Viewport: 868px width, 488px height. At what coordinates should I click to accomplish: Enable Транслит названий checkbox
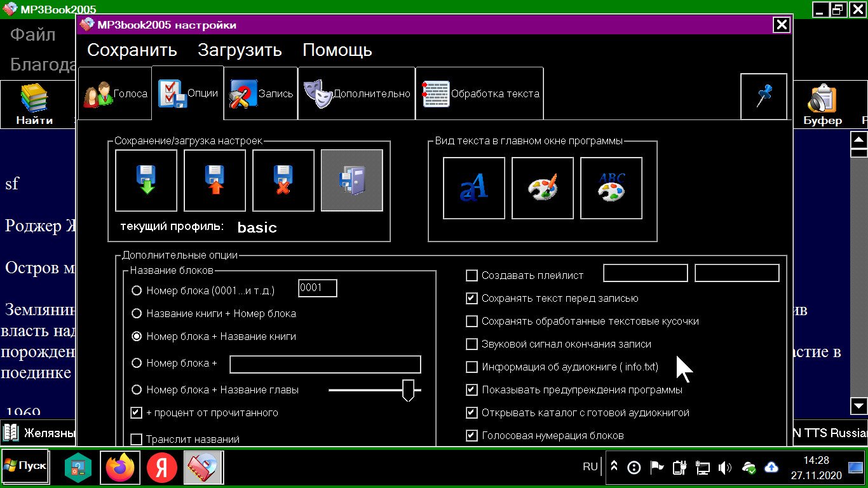136,440
